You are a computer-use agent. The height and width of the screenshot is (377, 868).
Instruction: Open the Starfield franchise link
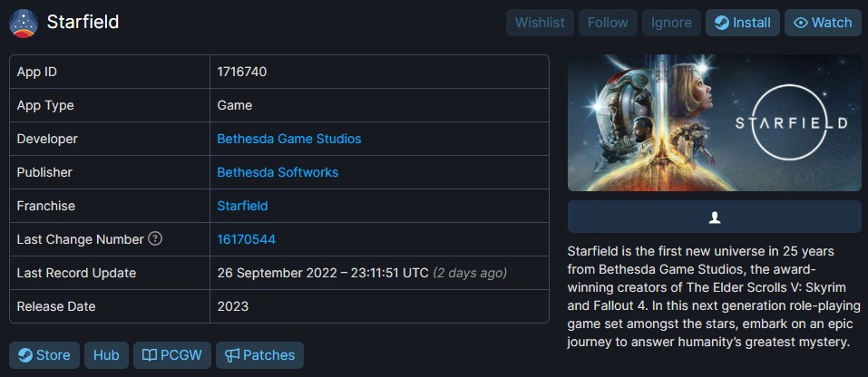tap(242, 206)
